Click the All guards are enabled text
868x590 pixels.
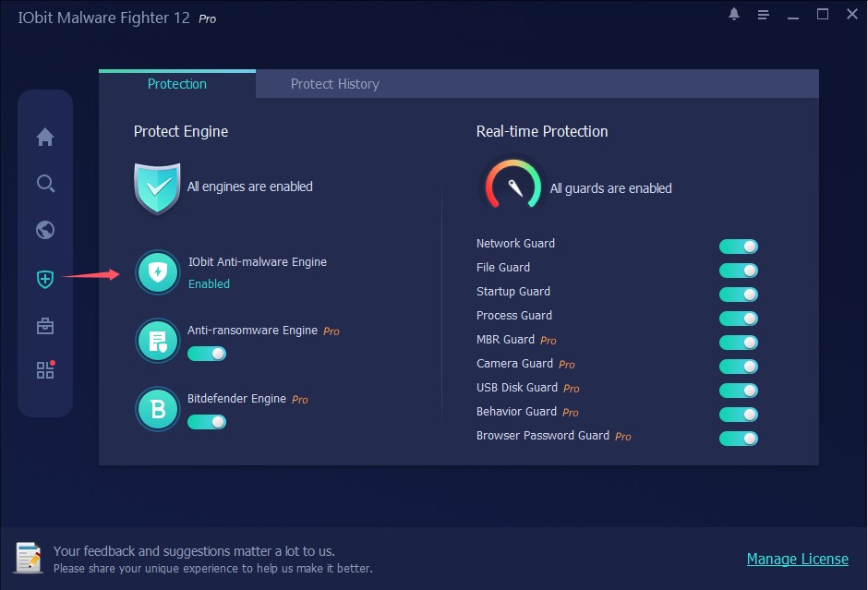(x=610, y=188)
